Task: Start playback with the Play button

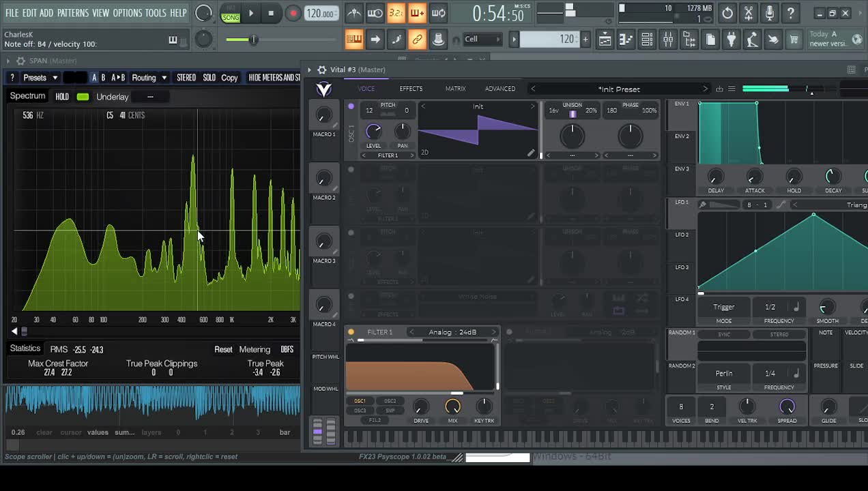Action: pyautogui.click(x=251, y=13)
